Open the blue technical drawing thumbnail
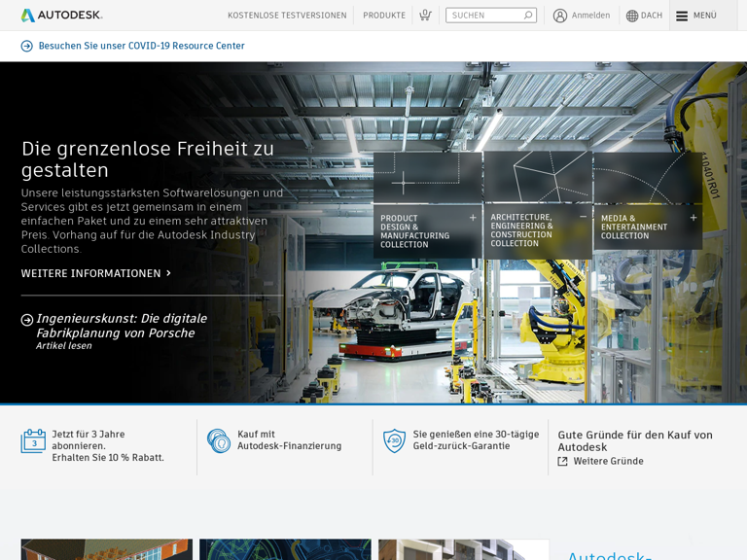Image resolution: width=747 pixels, height=560 pixels. point(285,549)
